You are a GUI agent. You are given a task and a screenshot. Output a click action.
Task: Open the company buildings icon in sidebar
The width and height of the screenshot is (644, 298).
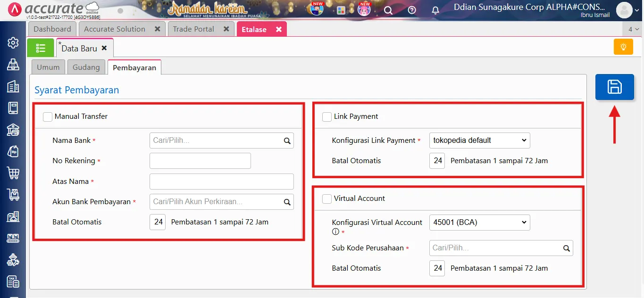point(13,86)
